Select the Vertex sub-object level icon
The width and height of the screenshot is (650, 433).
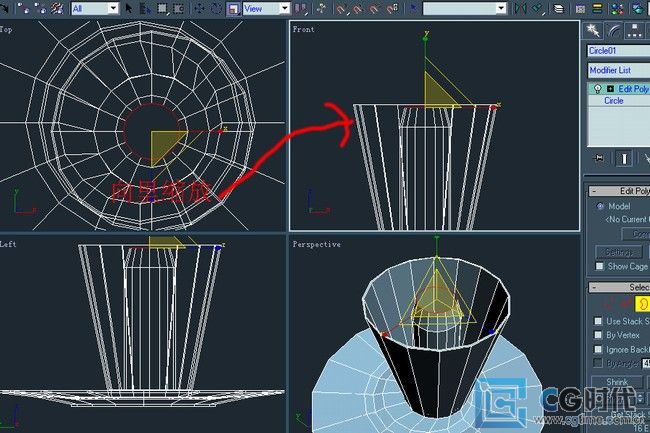(609, 304)
